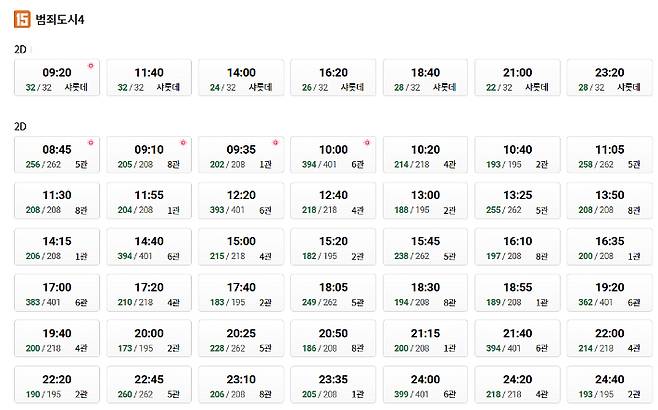Select the 22:20 showtime in 2관
This screenshot has width=658, height=410.
[57, 385]
